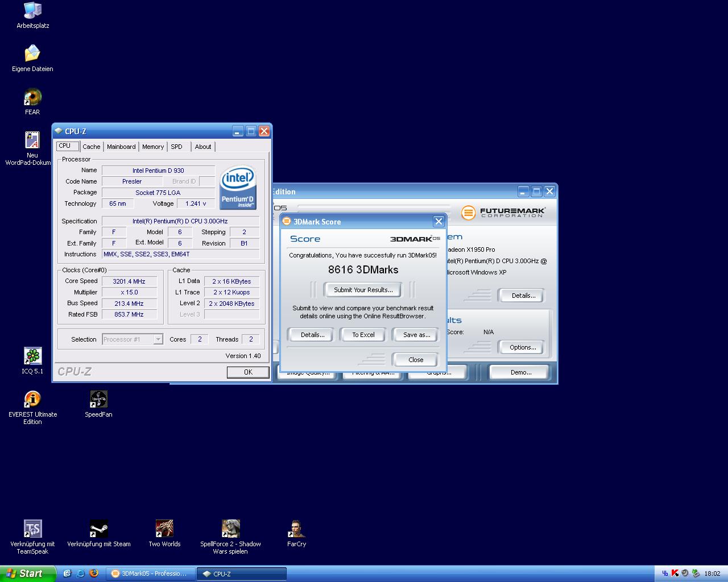Open the Arbeitsplatz desktop icon
The width and height of the screenshot is (728, 582).
tap(32, 11)
